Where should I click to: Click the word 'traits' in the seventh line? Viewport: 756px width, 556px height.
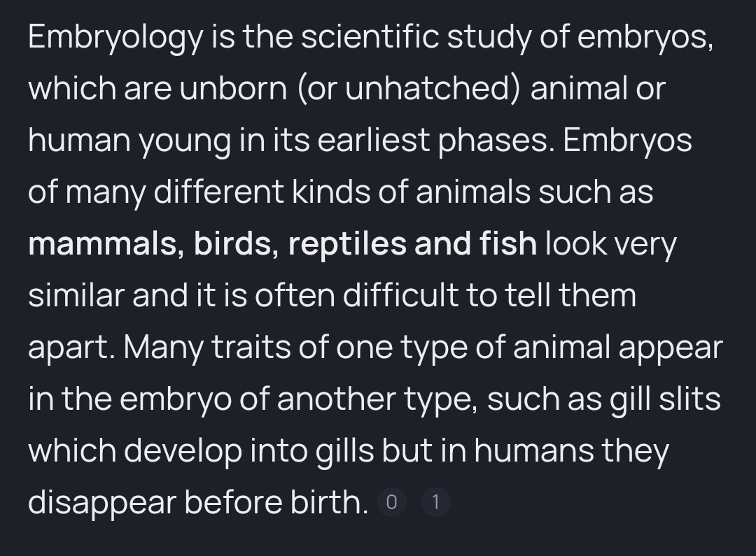(x=251, y=347)
